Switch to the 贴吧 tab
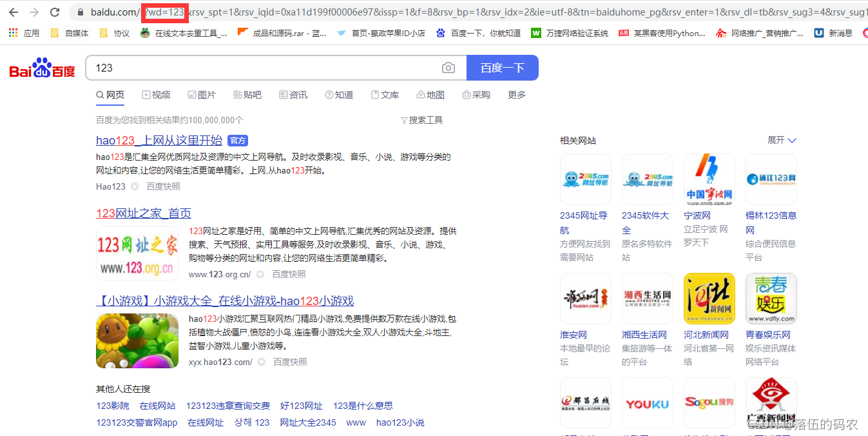The image size is (868, 436). point(247,95)
